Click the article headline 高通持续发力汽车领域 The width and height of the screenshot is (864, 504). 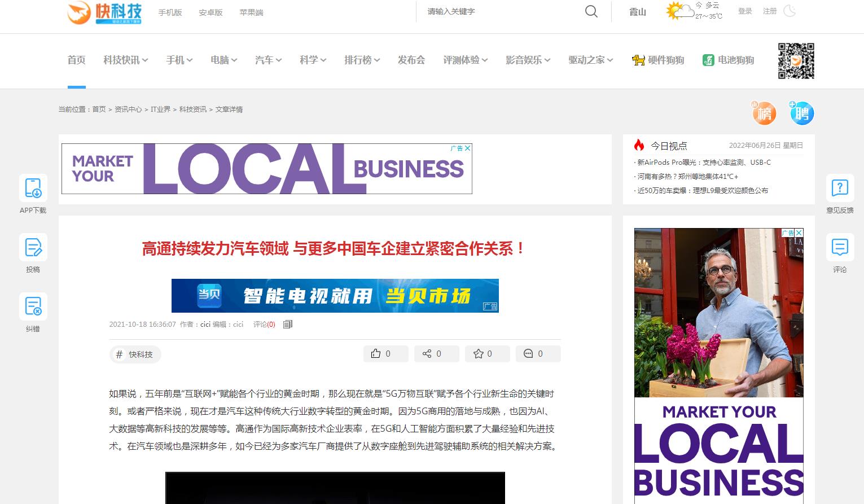click(x=334, y=248)
